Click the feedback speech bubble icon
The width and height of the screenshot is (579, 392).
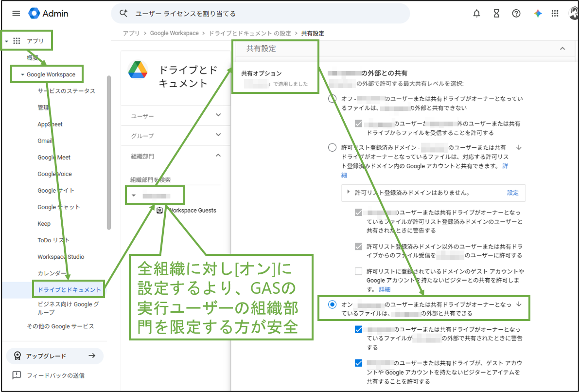[17, 375]
